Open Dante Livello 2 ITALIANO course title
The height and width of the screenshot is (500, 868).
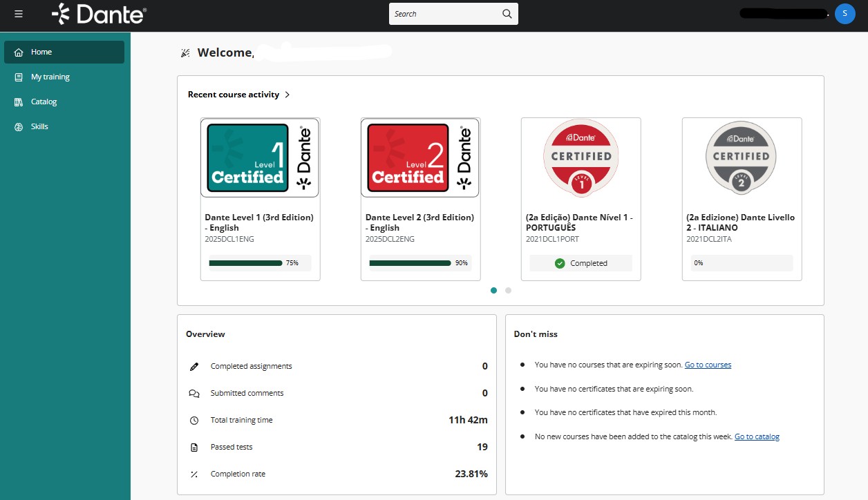[740, 222]
